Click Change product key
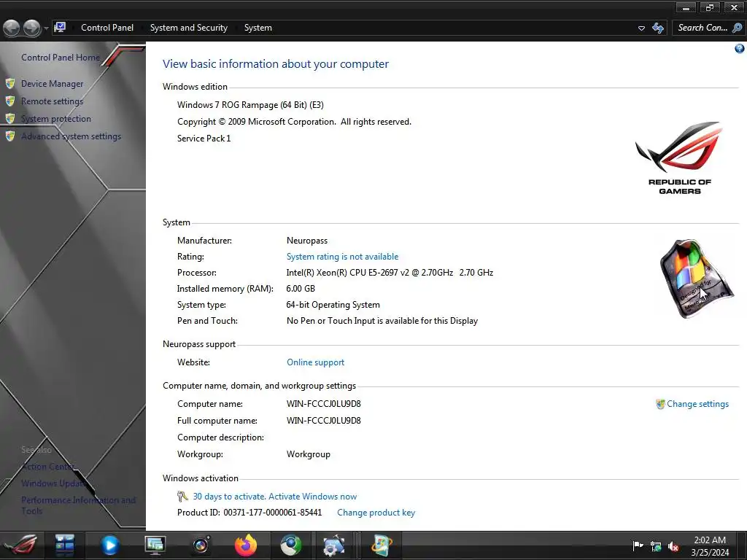 click(376, 513)
